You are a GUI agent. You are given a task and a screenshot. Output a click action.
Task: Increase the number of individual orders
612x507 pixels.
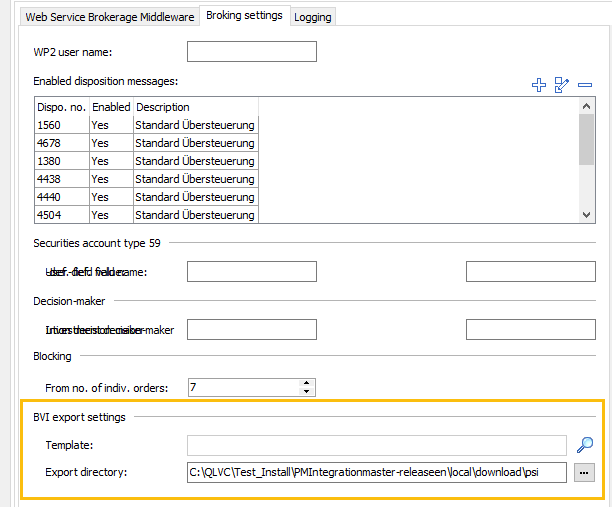307,382
